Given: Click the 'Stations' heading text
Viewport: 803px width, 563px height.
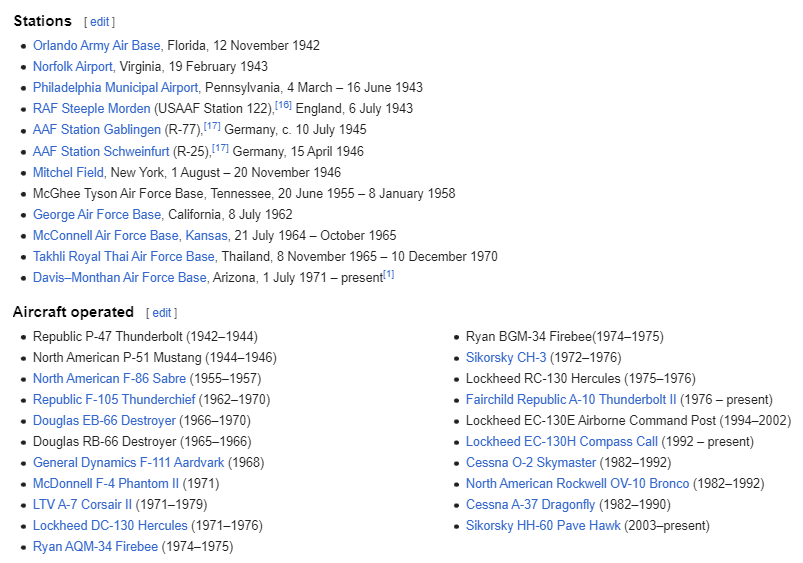Looking at the screenshot, I should (x=43, y=21).
